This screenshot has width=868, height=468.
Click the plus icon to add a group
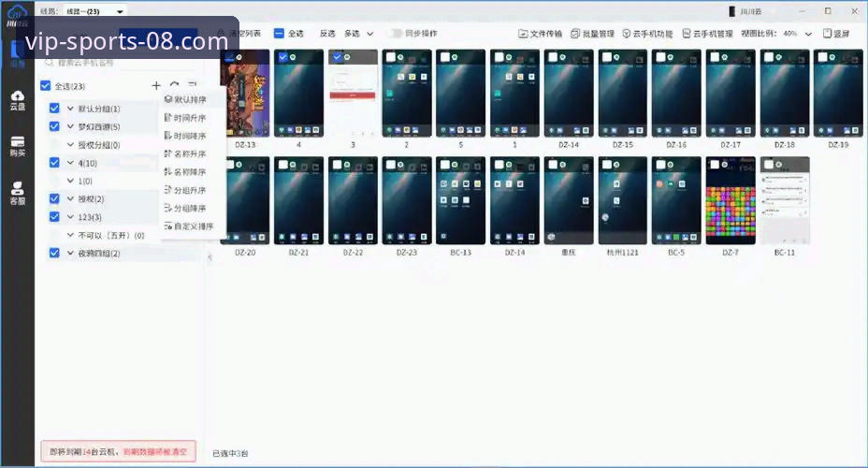[156, 85]
